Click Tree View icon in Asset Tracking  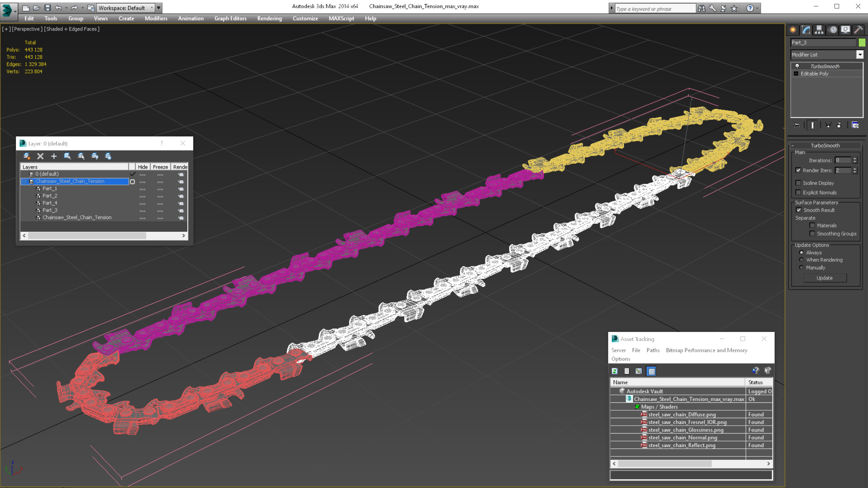click(x=639, y=371)
